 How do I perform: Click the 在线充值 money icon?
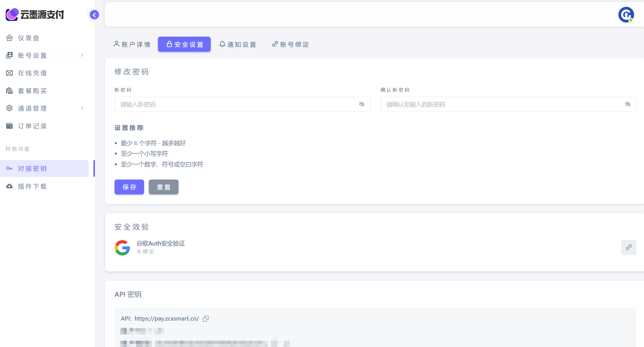(x=9, y=73)
